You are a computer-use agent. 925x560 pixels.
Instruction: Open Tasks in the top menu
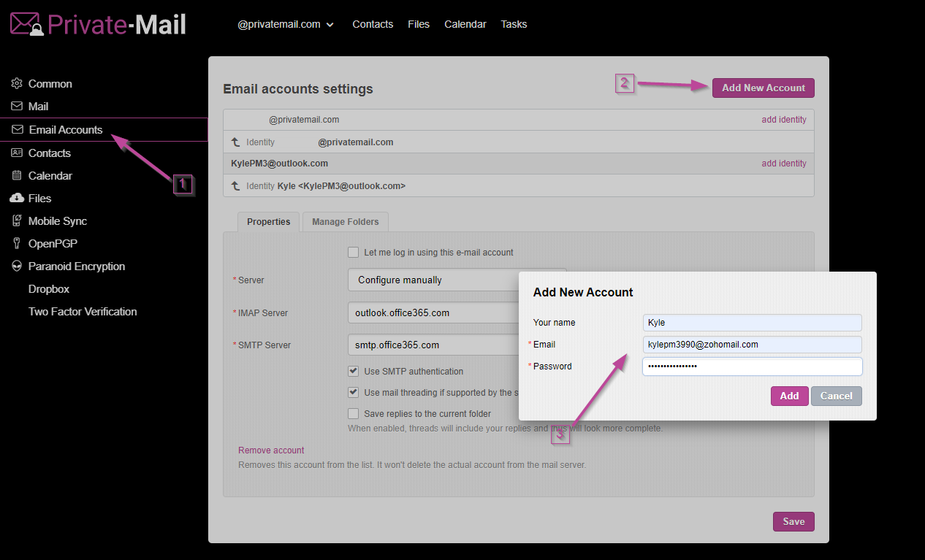point(514,24)
